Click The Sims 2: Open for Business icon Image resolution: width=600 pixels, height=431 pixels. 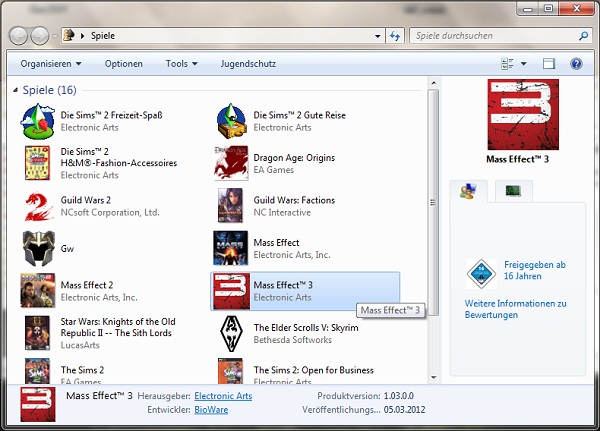coord(230,371)
